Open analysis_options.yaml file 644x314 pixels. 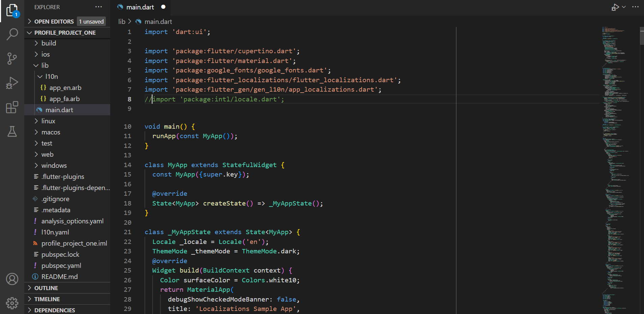pos(67,221)
